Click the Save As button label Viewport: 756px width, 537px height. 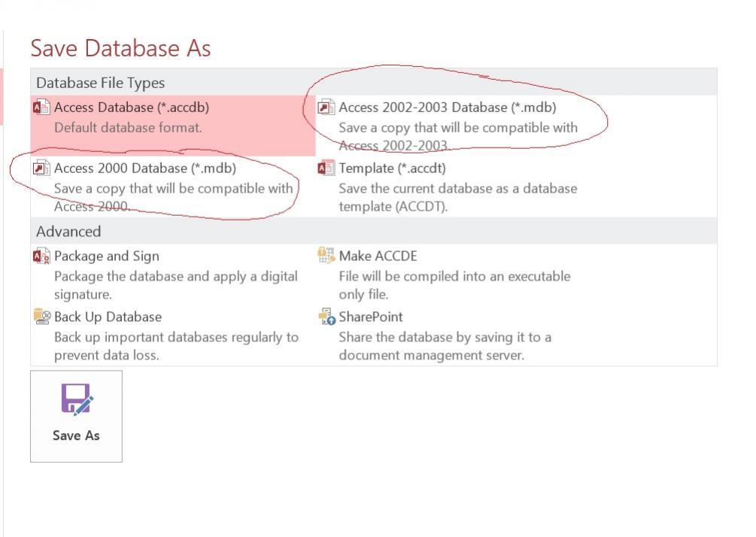click(76, 435)
